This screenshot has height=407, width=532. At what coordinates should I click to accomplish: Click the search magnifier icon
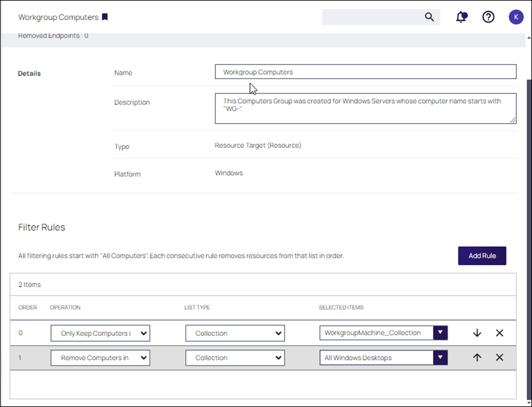tap(429, 17)
